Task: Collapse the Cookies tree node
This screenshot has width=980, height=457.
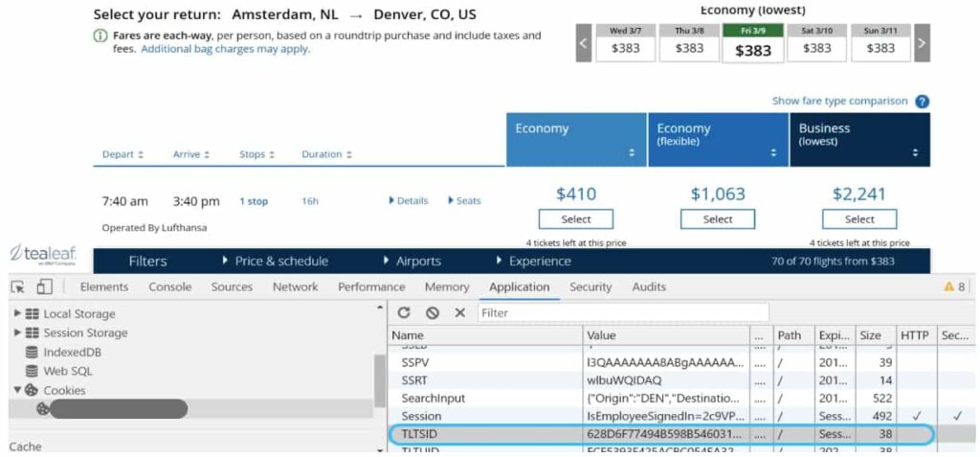Action: pos(17,390)
